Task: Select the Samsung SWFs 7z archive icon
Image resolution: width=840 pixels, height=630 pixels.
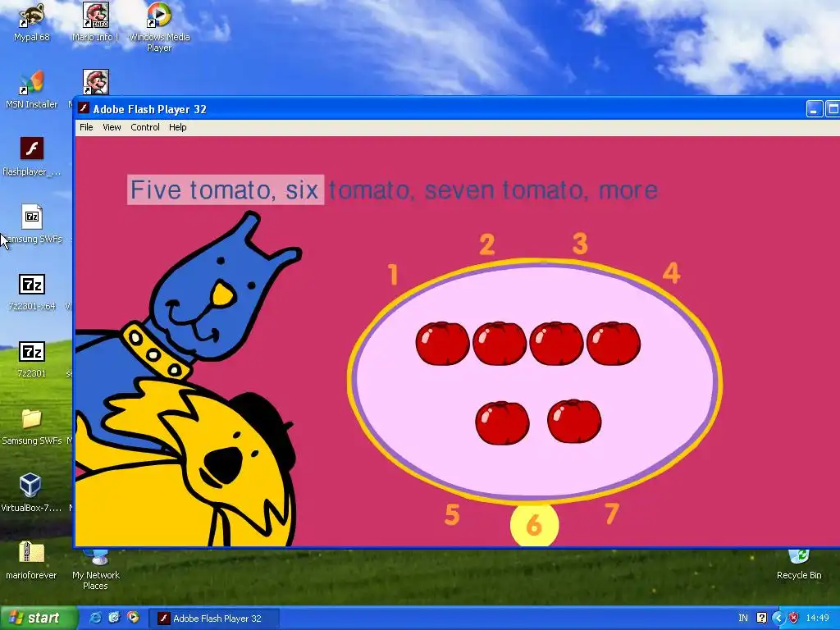Action: coord(31,224)
